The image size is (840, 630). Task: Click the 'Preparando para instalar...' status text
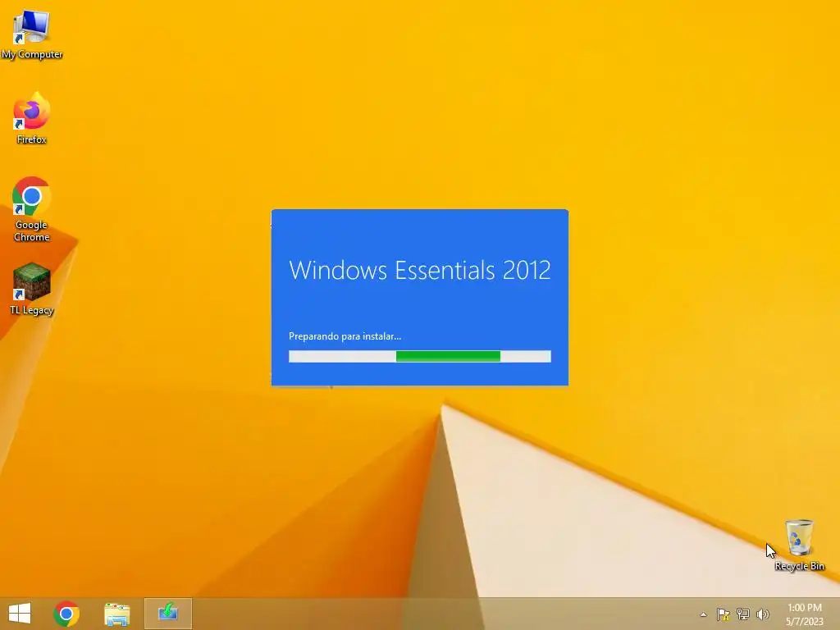(345, 336)
